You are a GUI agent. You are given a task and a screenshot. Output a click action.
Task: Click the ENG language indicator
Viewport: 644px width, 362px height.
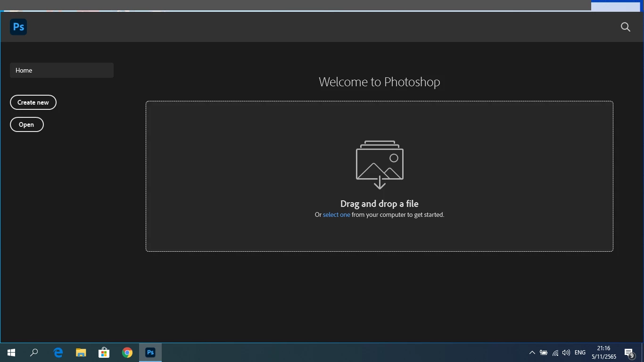click(580, 353)
